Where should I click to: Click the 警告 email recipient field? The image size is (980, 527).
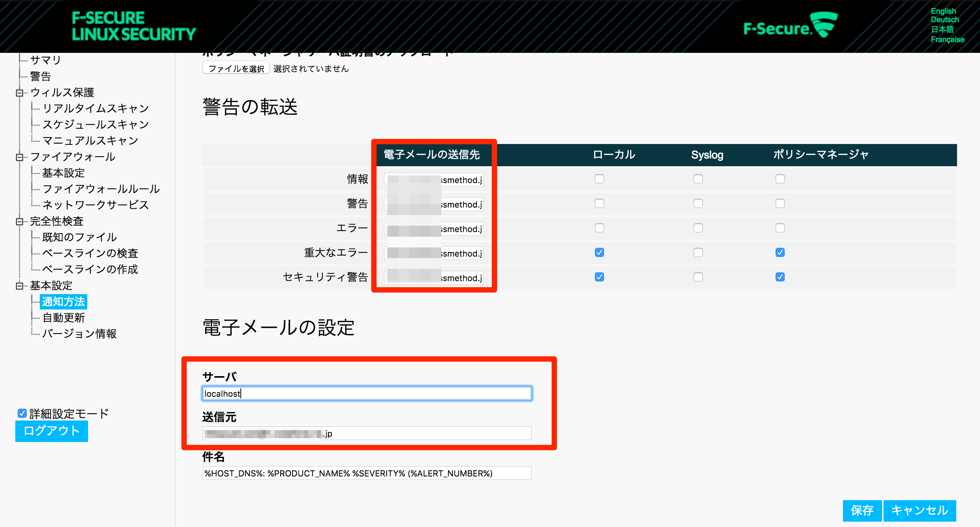[x=434, y=204]
